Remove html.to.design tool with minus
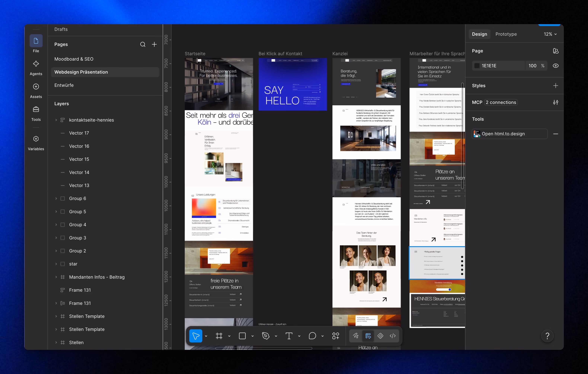This screenshot has width=588, height=374. click(x=555, y=134)
